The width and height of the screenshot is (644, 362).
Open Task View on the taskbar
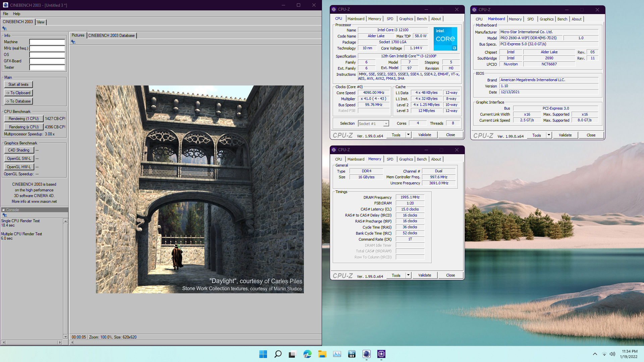(292, 354)
